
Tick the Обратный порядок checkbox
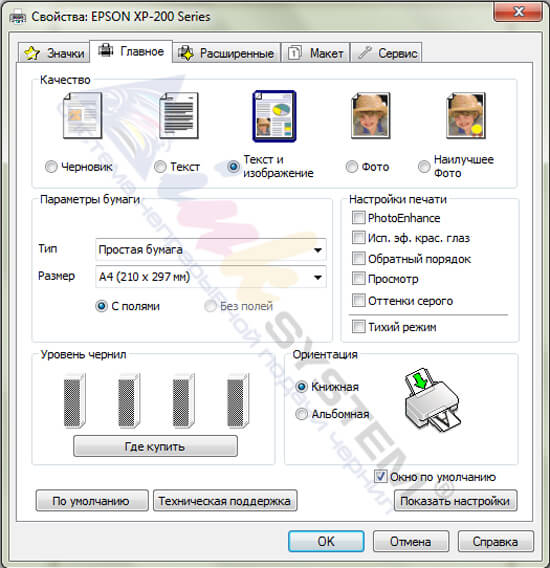tap(358, 259)
